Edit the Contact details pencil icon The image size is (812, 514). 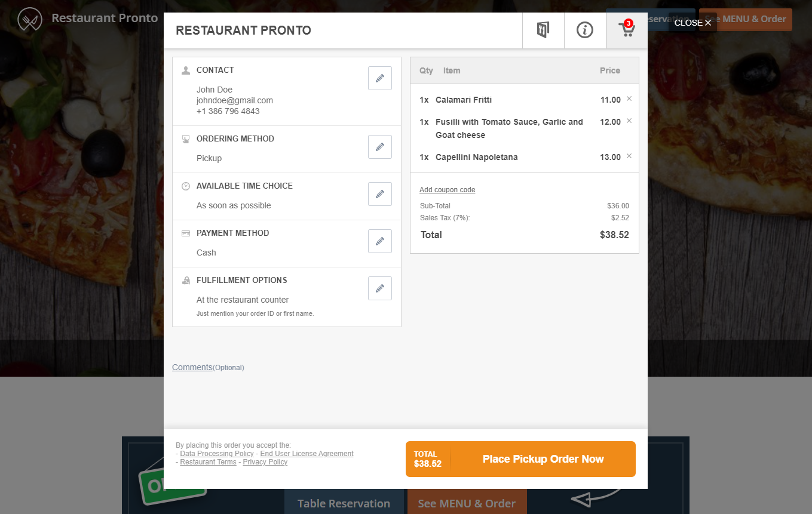pos(380,78)
